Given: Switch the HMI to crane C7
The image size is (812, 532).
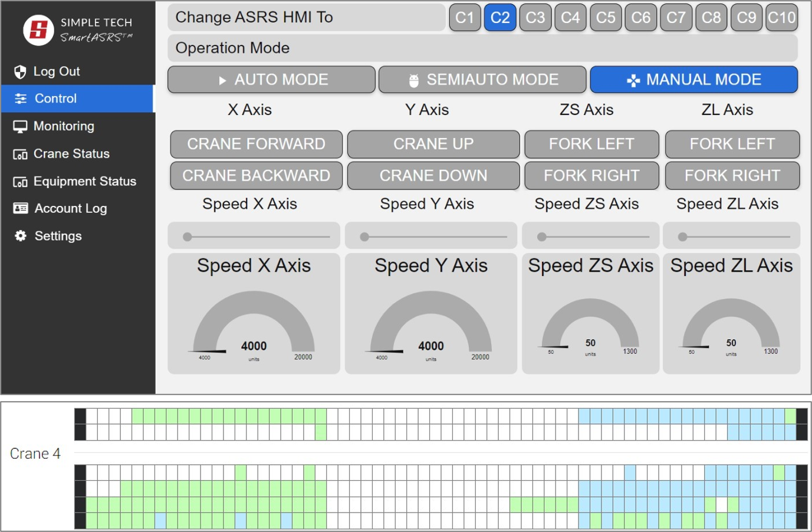Looking at the screenshot, I should click(x=676, y=18).
